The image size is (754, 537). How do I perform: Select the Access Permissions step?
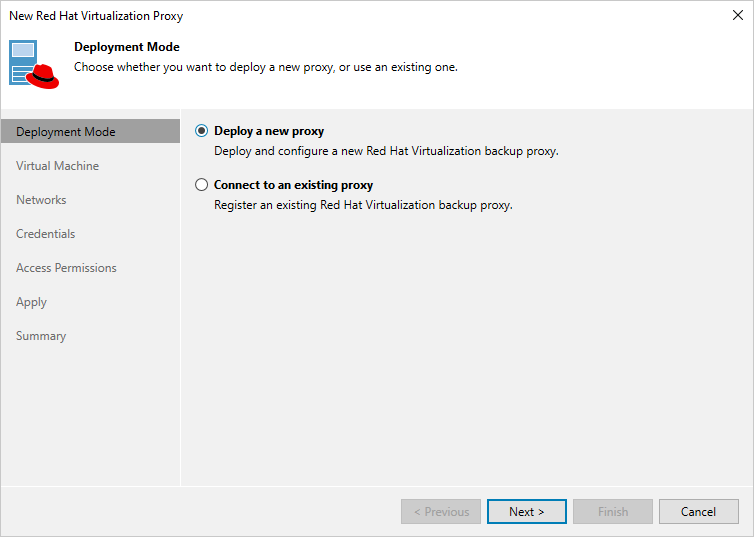click(x=66, y=268)
